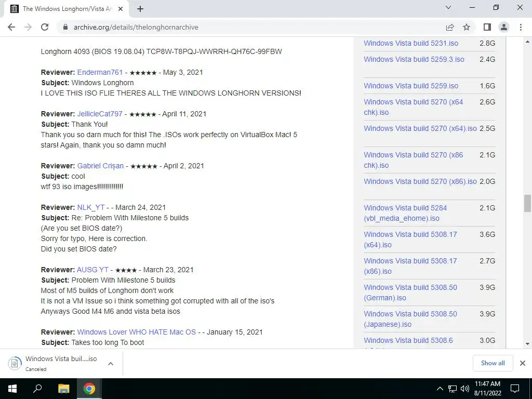Show hidden tray icons chevron
This screenshot has height=399, width=532.
[x=440, y=389]
